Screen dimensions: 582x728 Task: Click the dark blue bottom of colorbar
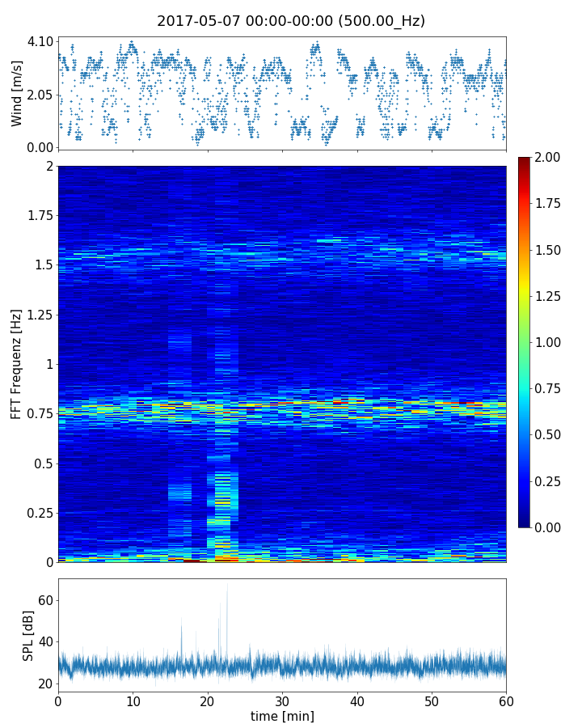pyautogui.click(x=525, y=523)
